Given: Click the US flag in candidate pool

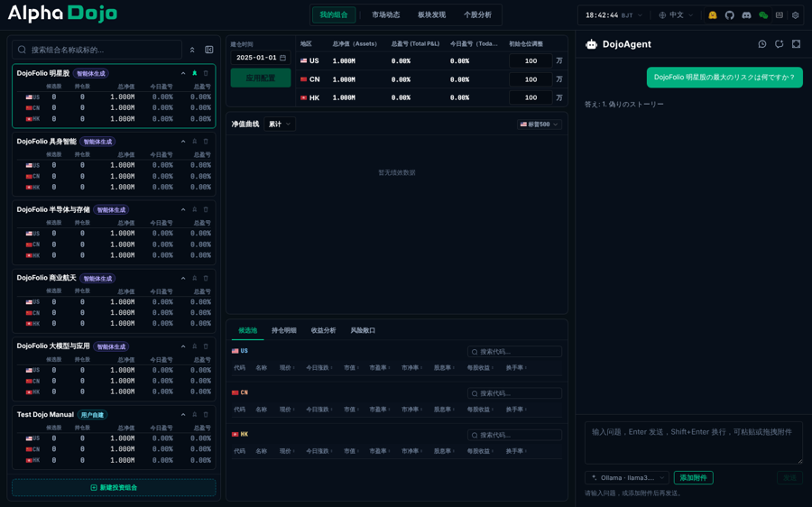Looking at the screenshot, I should [x=235, y=351].
